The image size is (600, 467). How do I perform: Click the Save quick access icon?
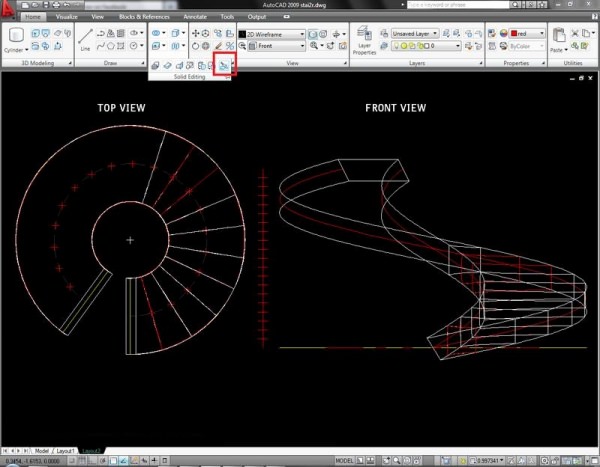(46, 5)
